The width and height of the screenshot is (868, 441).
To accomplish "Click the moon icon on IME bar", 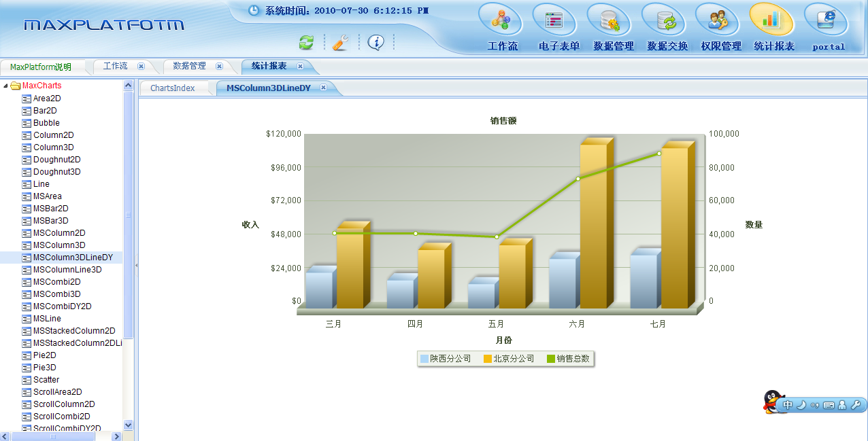I will (801, 405).
